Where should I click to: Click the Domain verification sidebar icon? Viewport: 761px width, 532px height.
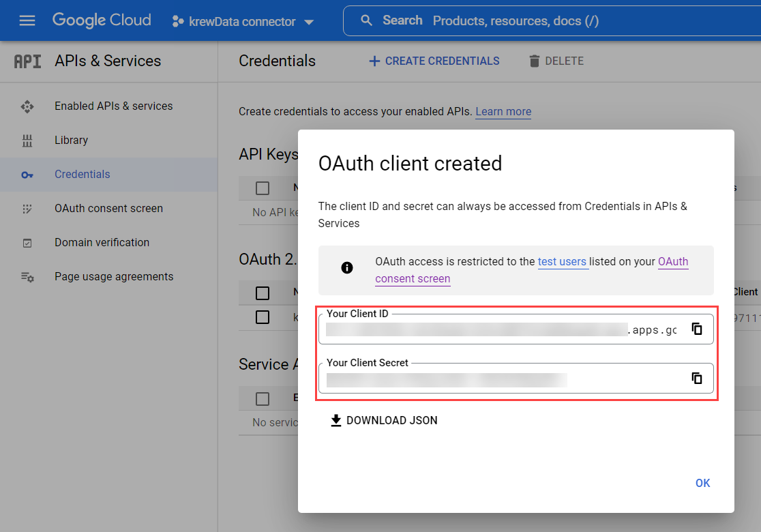[x=27, y=243]
